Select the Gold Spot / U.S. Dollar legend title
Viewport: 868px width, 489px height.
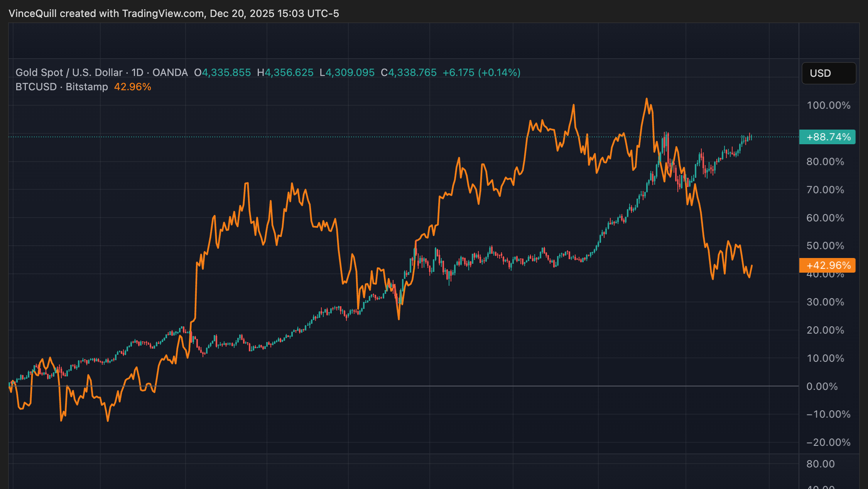pyautogui.click(x=69, y=73)
